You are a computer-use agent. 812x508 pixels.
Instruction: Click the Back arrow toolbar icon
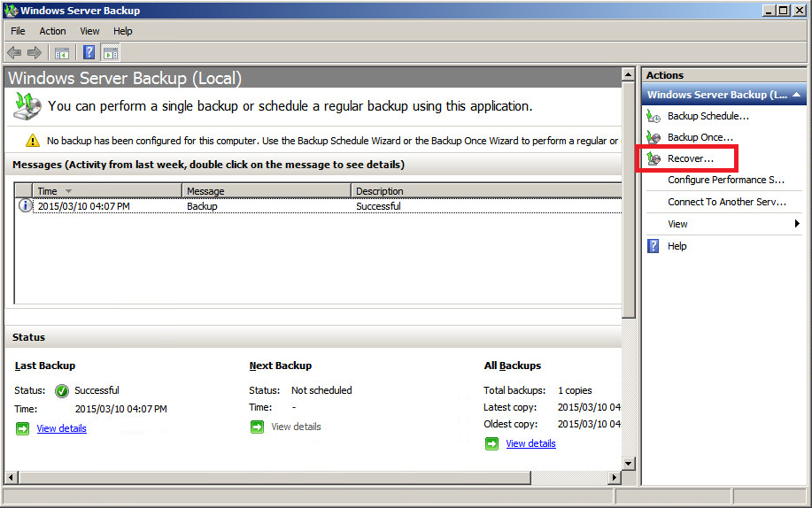[14, 52]
